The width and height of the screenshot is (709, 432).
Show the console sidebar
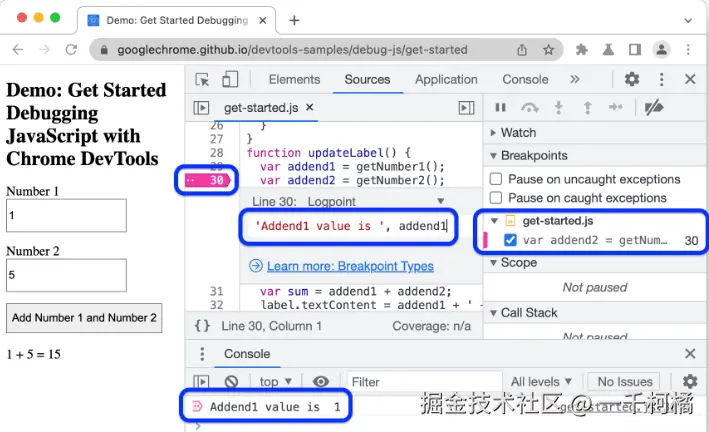pyautogui.click(x=201, y=382)
